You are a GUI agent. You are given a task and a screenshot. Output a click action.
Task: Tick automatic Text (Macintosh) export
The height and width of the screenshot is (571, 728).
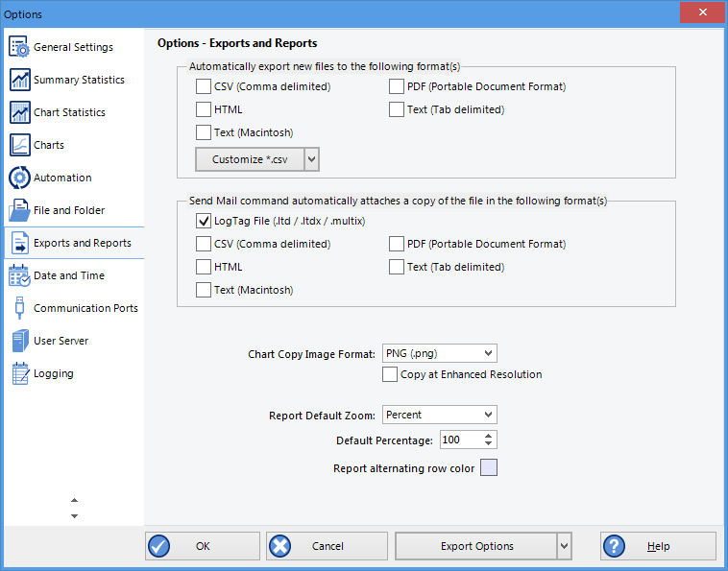click(x=204, y=132)
